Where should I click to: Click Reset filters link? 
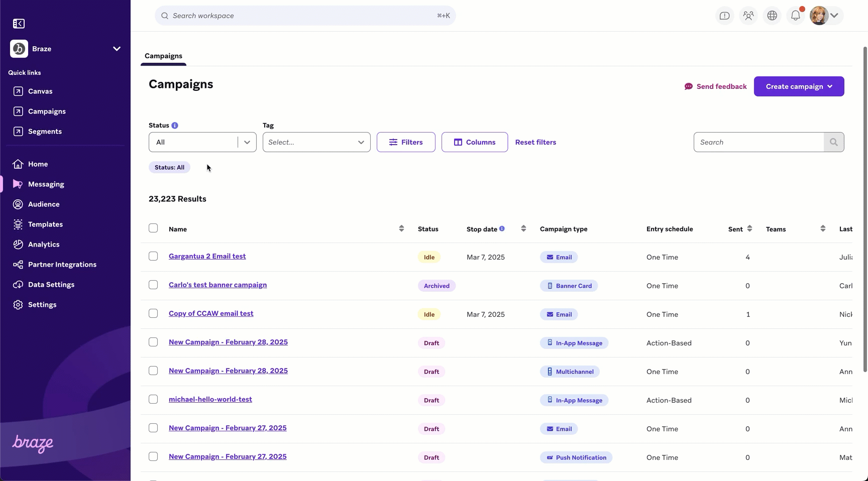[x=535, y=142]
